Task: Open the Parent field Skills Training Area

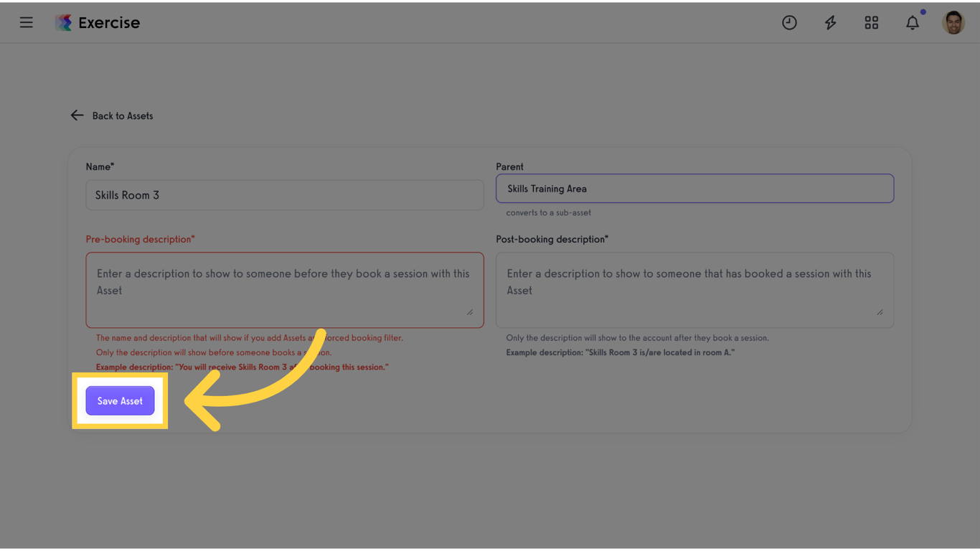Action: click(x=694, y=189)
